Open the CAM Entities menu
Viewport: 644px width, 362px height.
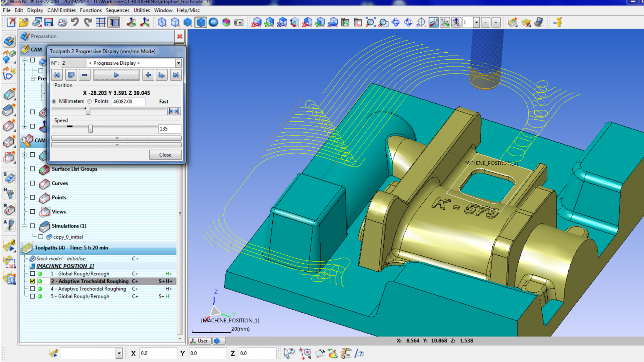[61, 10]
